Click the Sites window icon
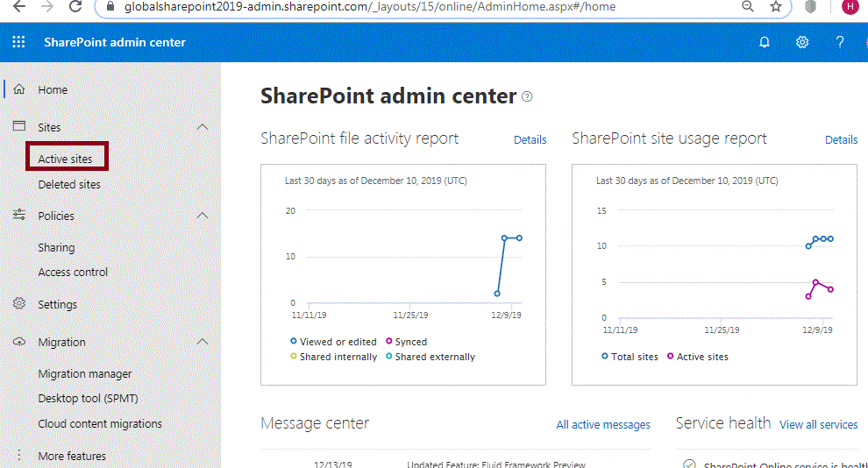The image size is (868, 468). pos(18,126)
